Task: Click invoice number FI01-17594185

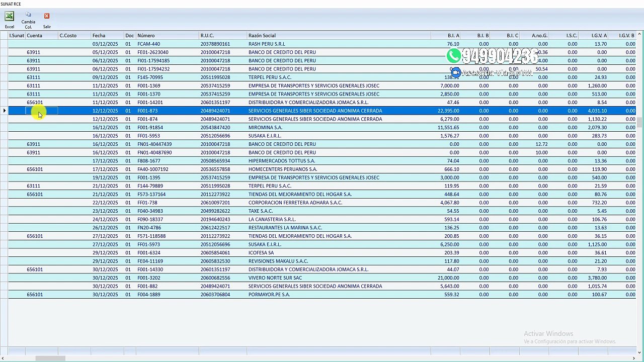Action: pos(153,61)
